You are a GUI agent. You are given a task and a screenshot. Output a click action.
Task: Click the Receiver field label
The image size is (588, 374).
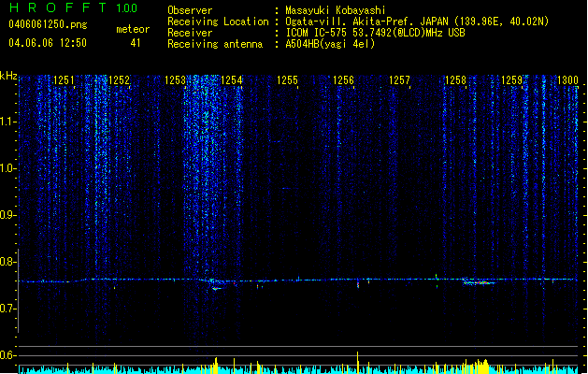coord(190,33)
